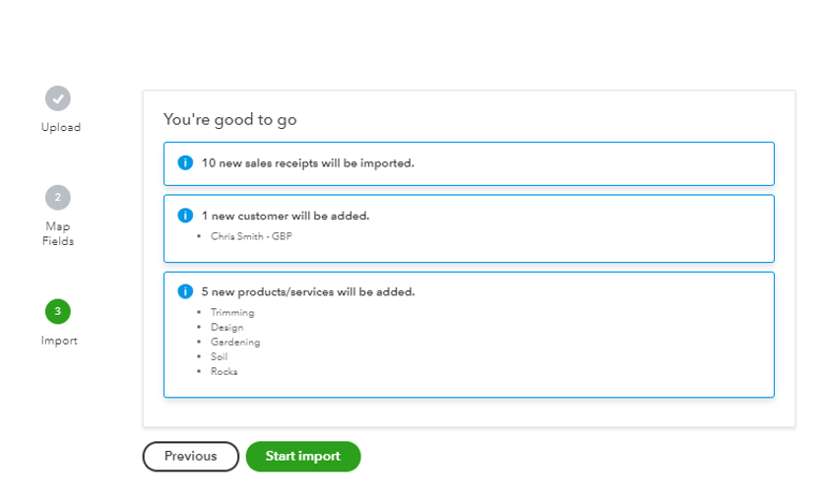Click the Design list item

226,328
